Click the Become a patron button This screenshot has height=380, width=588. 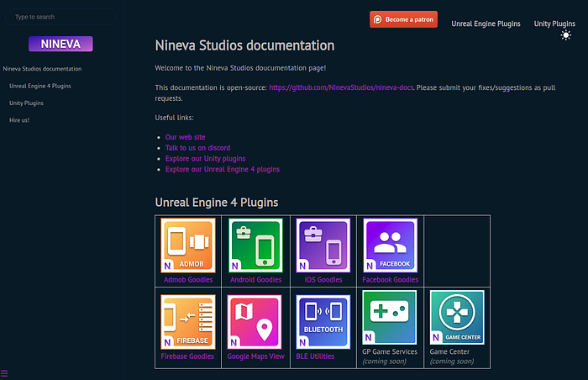[x=403, y=19]
